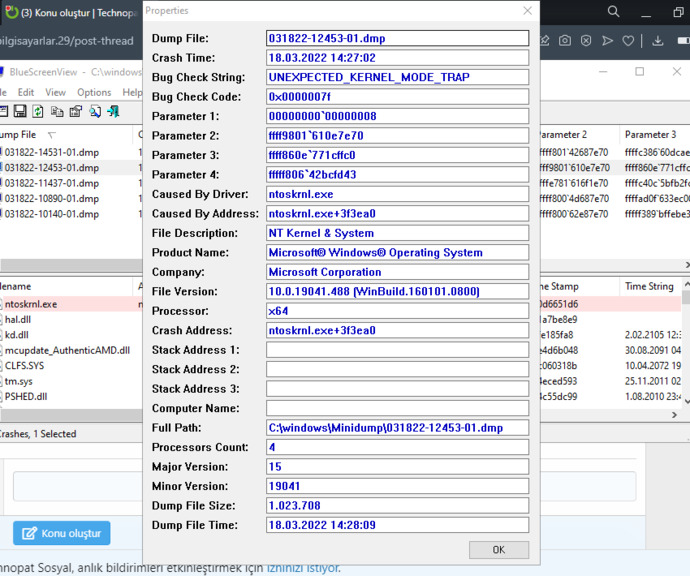Click the Crash Time field
This screenshot has width=690, height=576.
coord(397,58)
